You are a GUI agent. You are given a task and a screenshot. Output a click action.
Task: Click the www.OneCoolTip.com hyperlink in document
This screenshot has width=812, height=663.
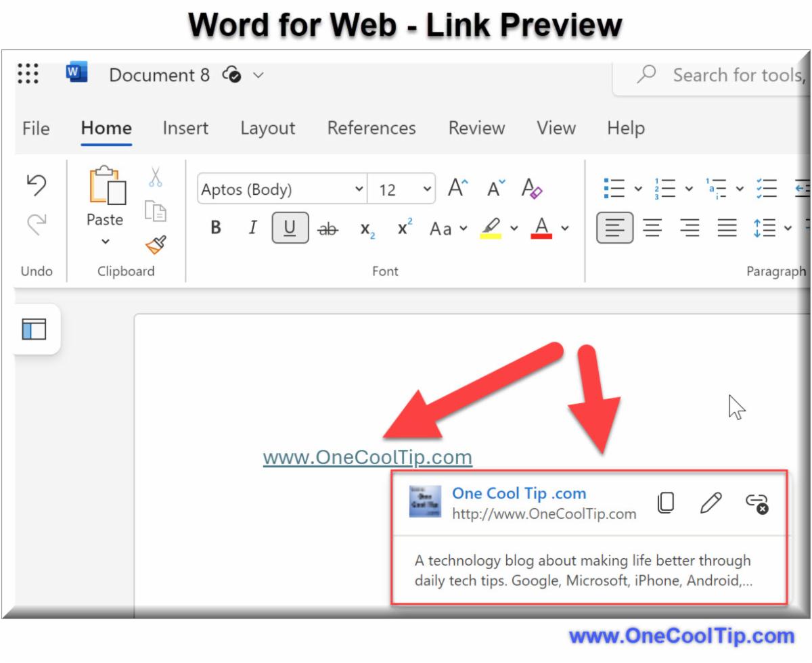(367, 458)
